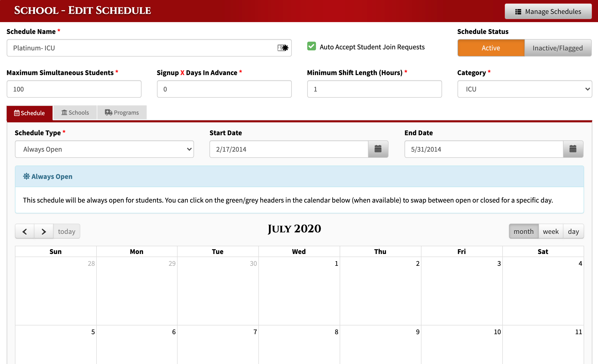Click the Manage Schedules button

point(548,11)
